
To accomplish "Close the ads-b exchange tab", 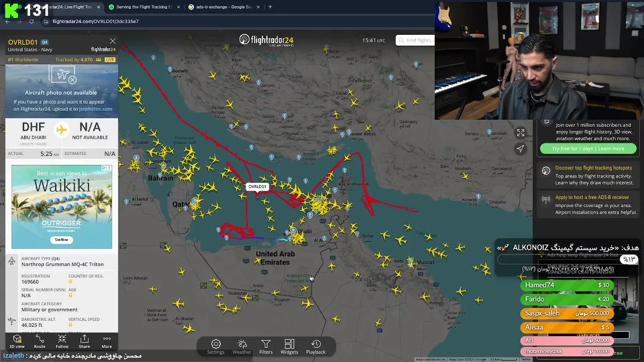I will coord(259,7).
